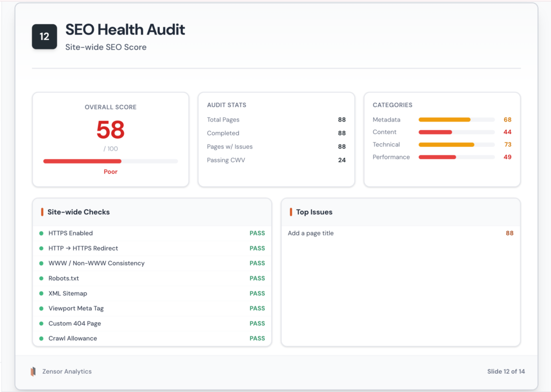Click the orange marker beside Site-wide Checks
Image resolution: width=551 pixels, height=392 pixels.
(42, 212)
